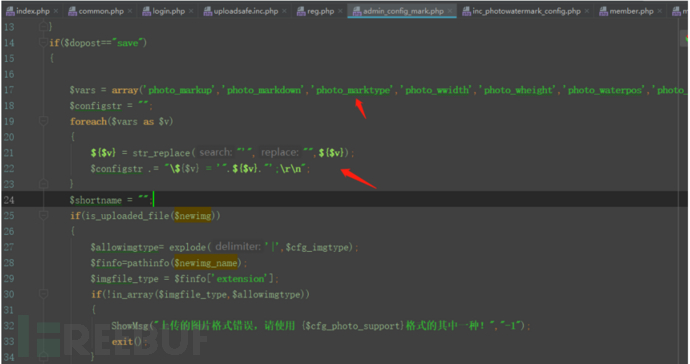Screen dimensions: 690x364
Task: Close the reg.php tab
Action: click(x=341, y=11)
